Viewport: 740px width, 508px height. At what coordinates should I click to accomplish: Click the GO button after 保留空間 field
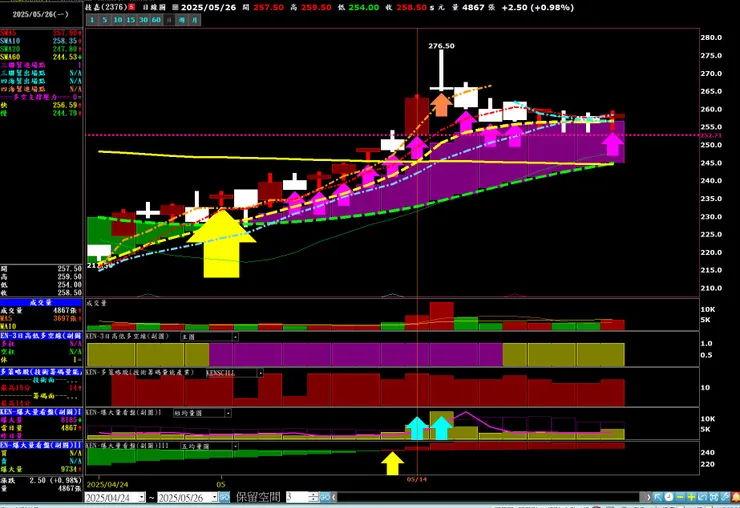tap(325, 497)
